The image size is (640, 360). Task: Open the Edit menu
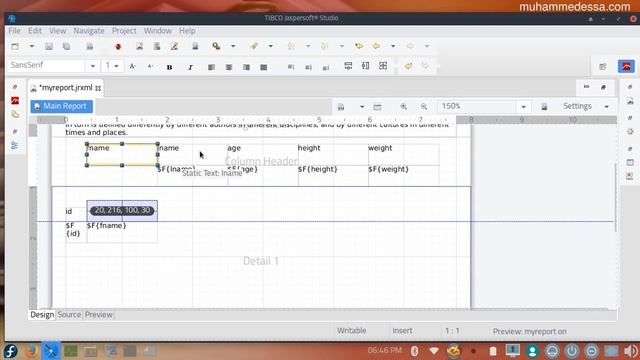(x=35, y=31)
